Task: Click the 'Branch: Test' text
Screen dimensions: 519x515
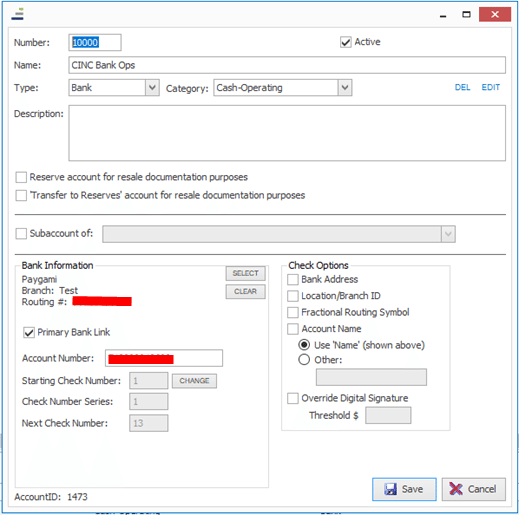Action: tap(50, 291)
